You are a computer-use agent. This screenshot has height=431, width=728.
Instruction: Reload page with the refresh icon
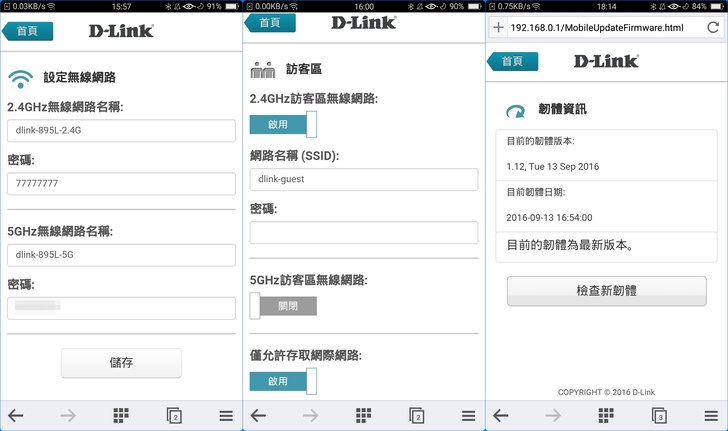click(x=713, y=27)
